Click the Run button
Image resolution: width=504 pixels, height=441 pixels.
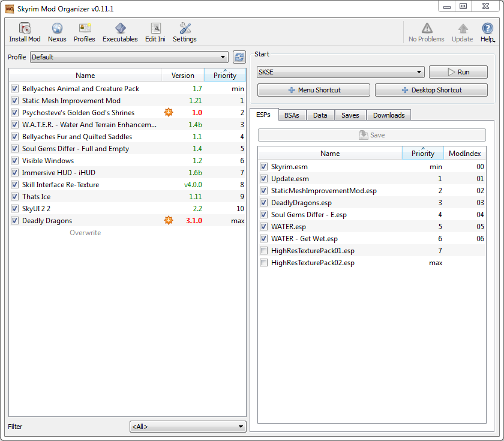458,72
